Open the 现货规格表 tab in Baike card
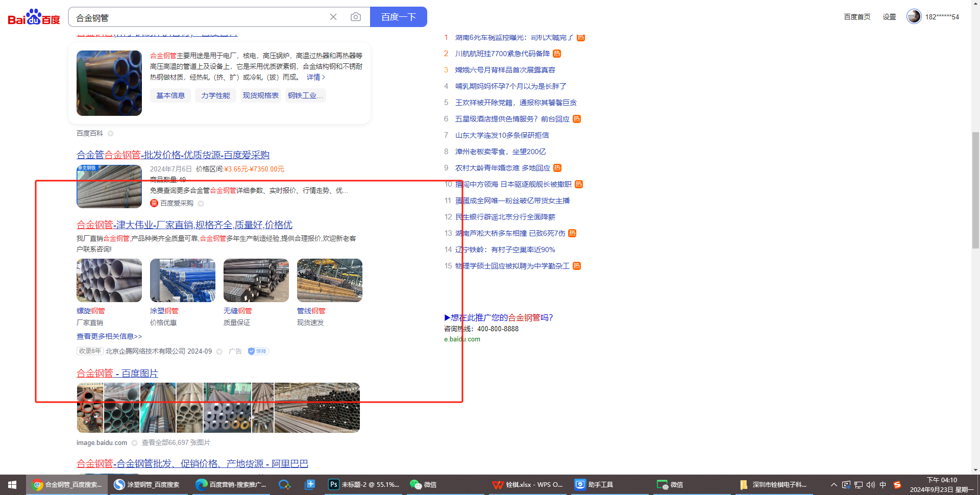Viewport: 980px width, 495px height. pos(261,95)
